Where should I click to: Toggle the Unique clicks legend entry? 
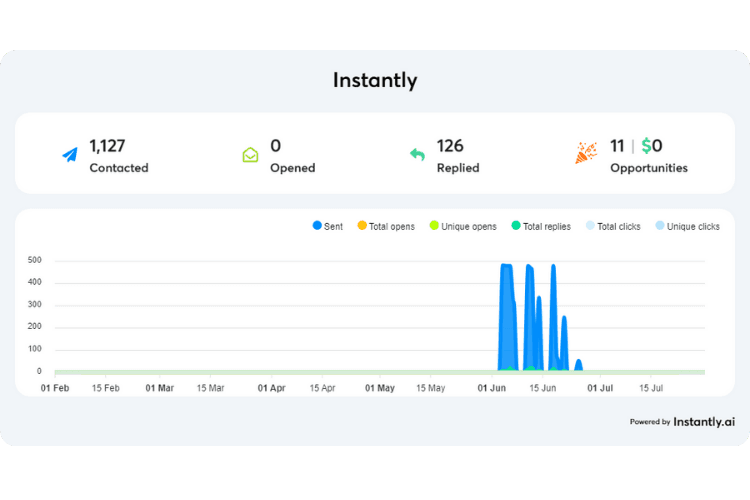(687, 226)
